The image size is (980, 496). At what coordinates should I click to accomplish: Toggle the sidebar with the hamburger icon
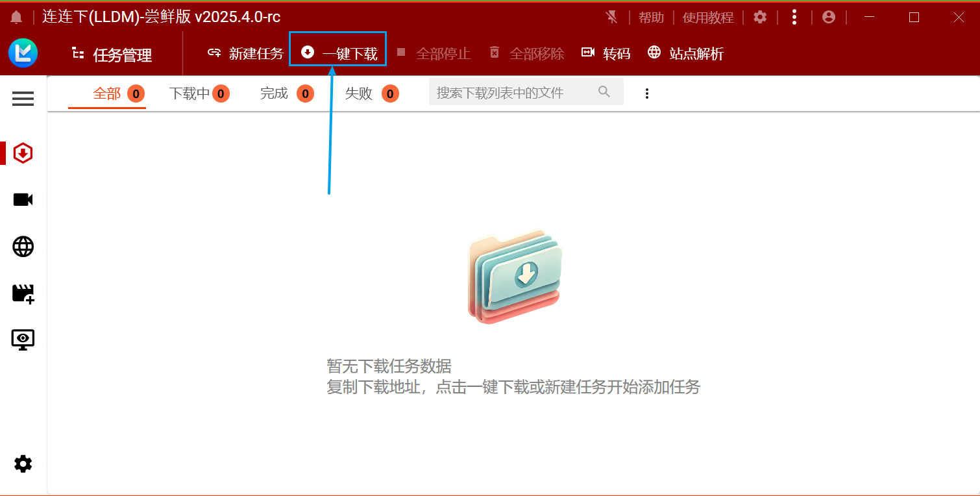pyautogui.click(x=23, y=99)
